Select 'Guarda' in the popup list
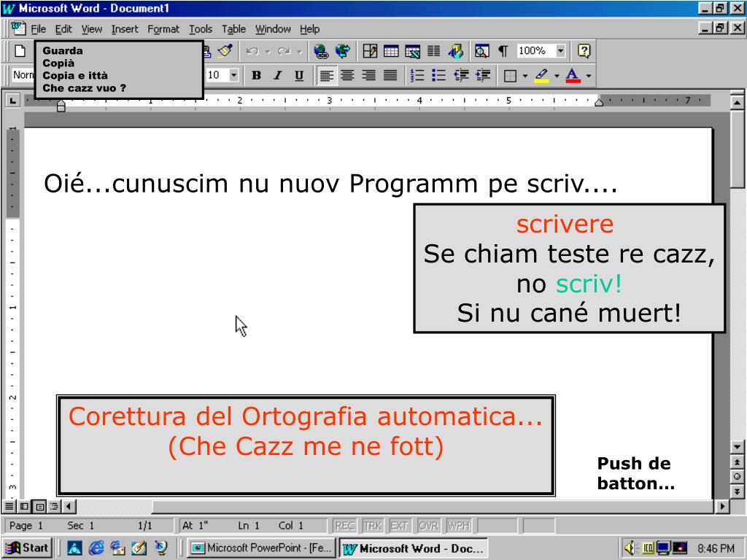 pos(63,50)
